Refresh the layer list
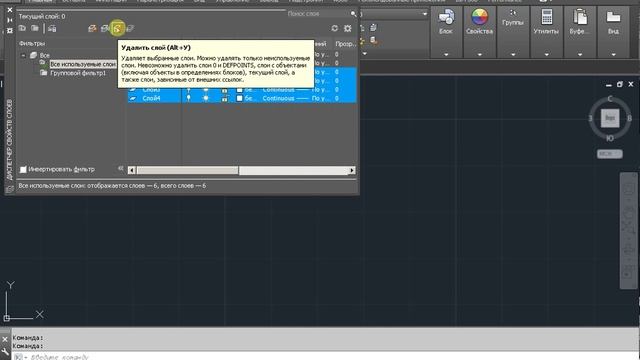Image resolution: width=640 pixels, height=360 pixels. (x=335, y=28)
